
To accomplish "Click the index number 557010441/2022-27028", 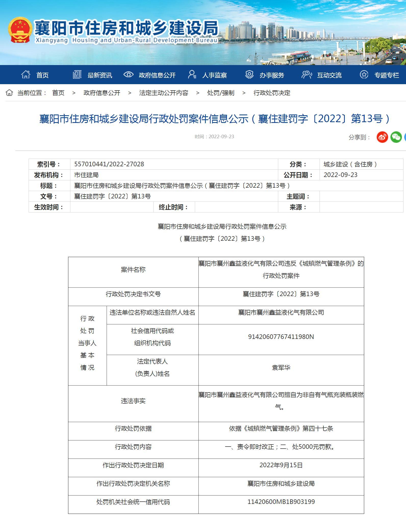I will (109, 164).
